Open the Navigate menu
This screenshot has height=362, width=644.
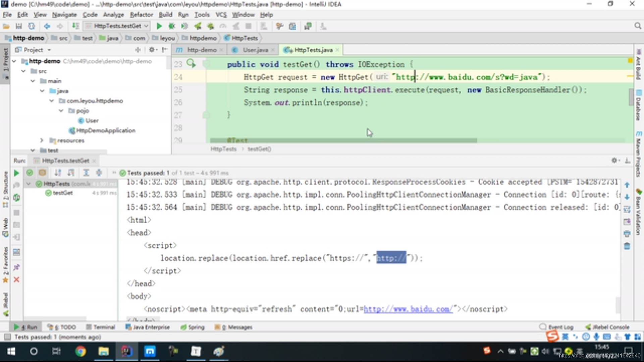pos(64,14)
